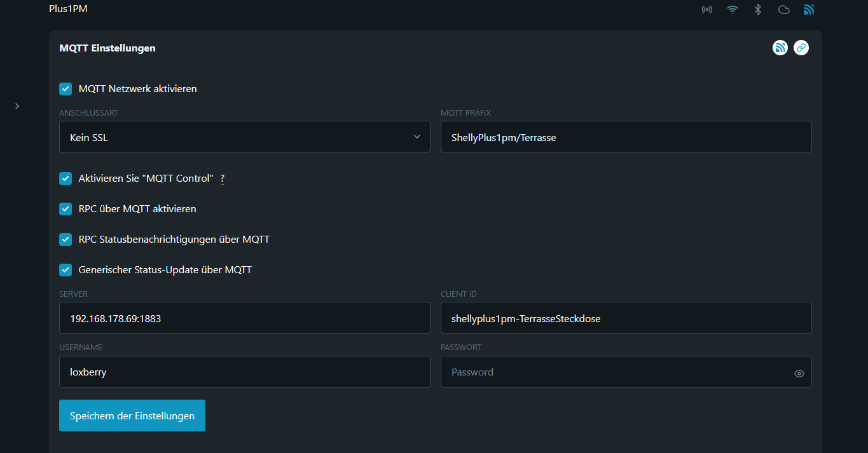Expand the collapsed sidebar with the chevron
The width and height of the screenshot is (868, 453).
click(x=17, y=106)
